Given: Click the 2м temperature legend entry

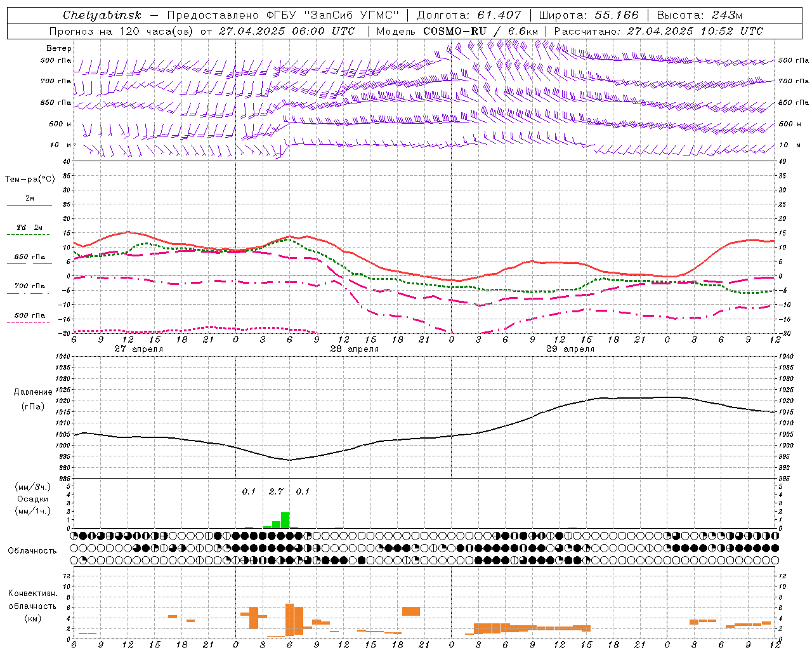Looking at the screenshot, I should click(30, 198).
